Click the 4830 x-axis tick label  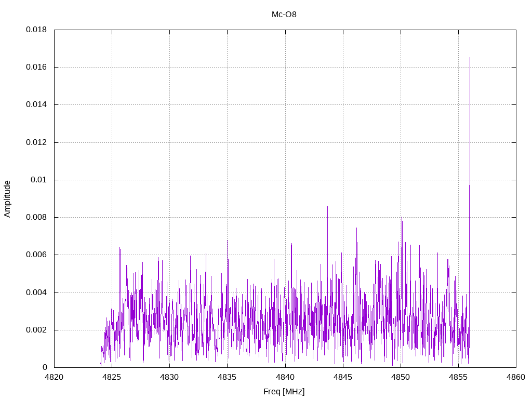point(170,377)
